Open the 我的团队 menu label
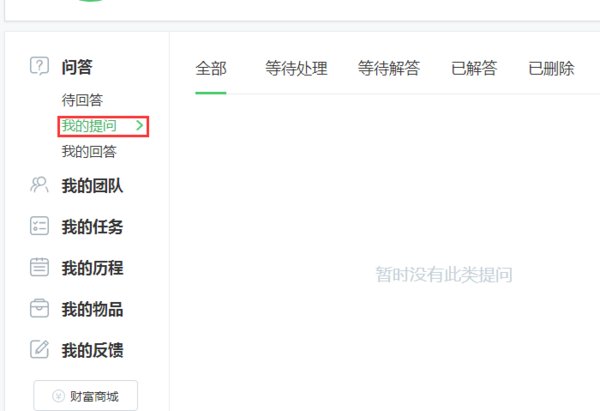The image size is (600, 411). click(92, 186)
